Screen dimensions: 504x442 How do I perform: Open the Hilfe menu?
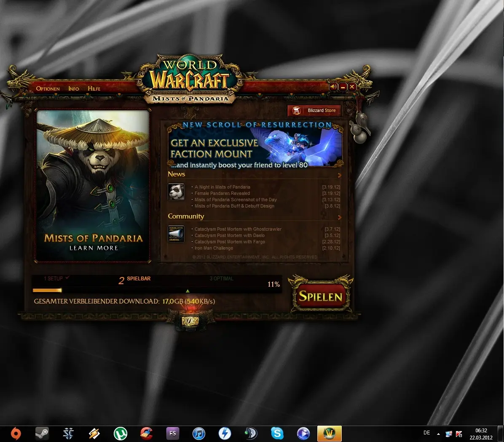pos(94,88)
